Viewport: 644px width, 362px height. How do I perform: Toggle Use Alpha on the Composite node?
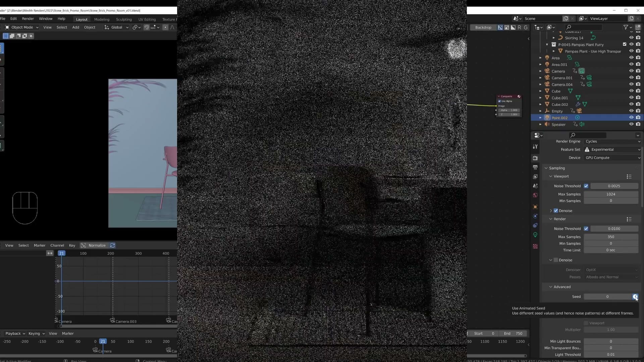pos(499,101)
